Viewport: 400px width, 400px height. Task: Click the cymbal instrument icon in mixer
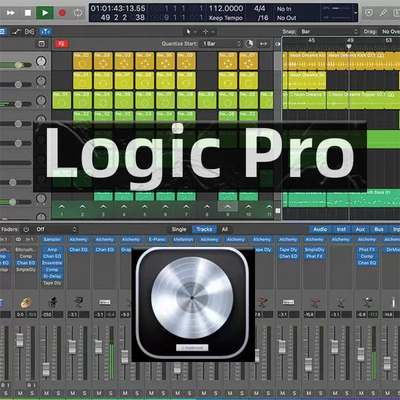coord(26,303)
